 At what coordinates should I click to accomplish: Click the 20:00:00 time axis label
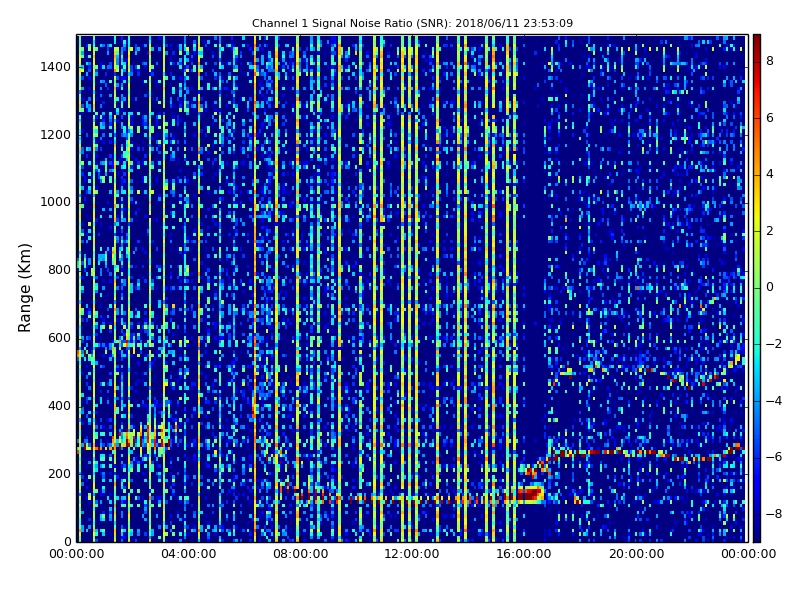coord(636,554)
